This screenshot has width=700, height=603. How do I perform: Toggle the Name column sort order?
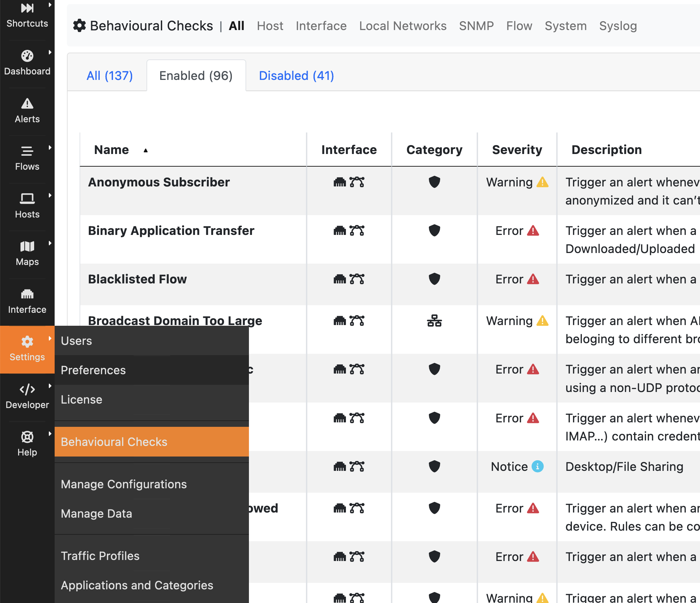click(145, 150)
